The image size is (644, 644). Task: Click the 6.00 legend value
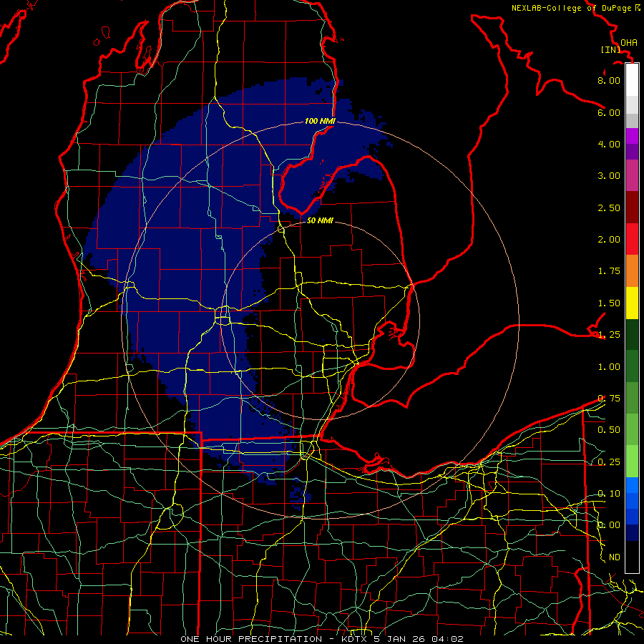[609, 112]
